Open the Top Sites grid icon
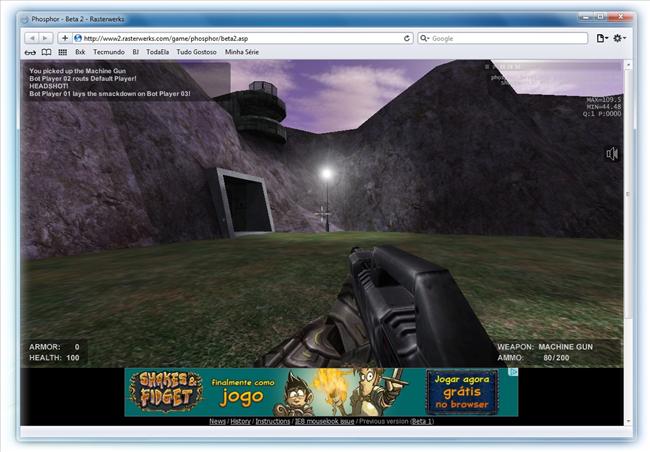The image size is (650, 452). pyautogui.click(x=63, y=52)
